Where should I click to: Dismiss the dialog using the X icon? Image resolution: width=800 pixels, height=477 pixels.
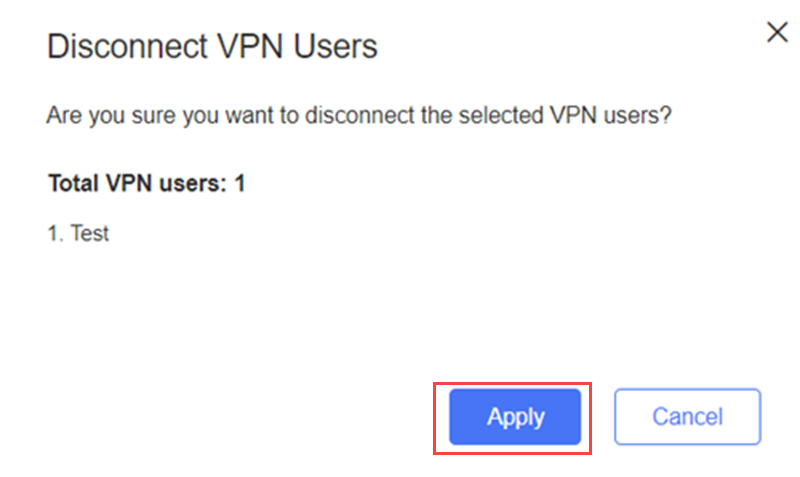(x=777, y=33)
